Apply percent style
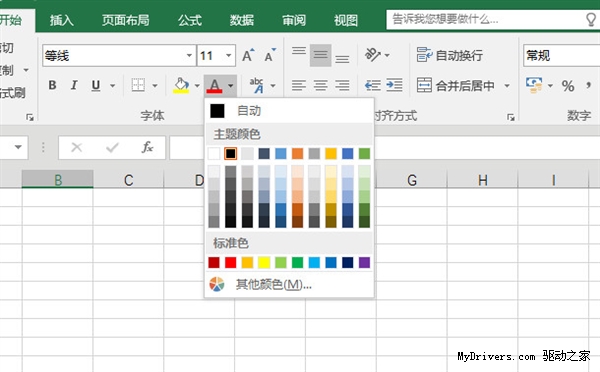This screenshot has width=600, height=372. pyautogui.click(x=568, y=86)
